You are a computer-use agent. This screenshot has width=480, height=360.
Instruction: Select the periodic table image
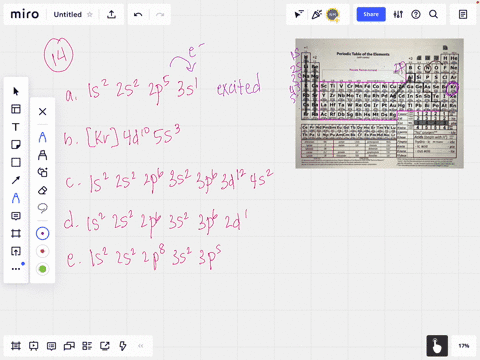coord(379,103)
